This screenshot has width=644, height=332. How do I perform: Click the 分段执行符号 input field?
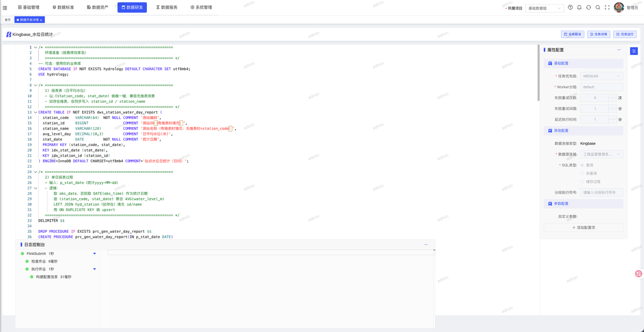coord(602,192)
